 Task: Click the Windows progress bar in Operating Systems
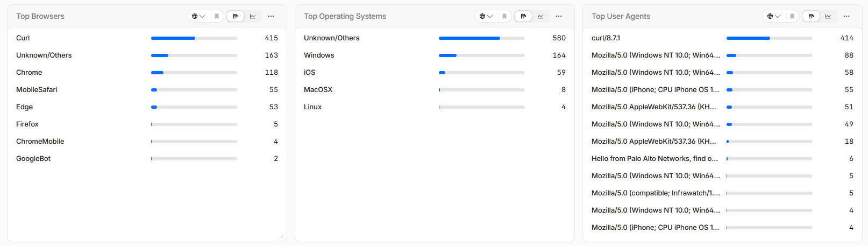482,55
